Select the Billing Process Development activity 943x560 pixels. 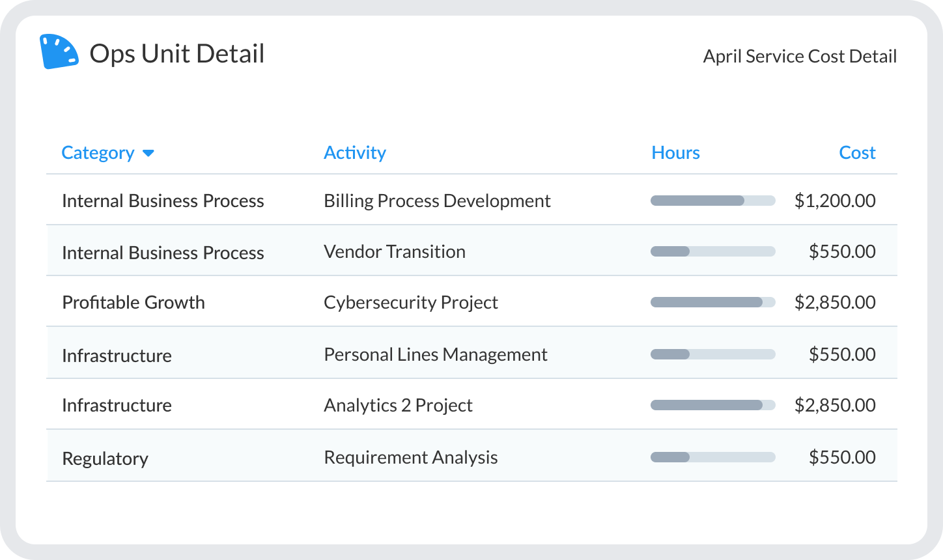pyautogui.click(x=437, y=201)
